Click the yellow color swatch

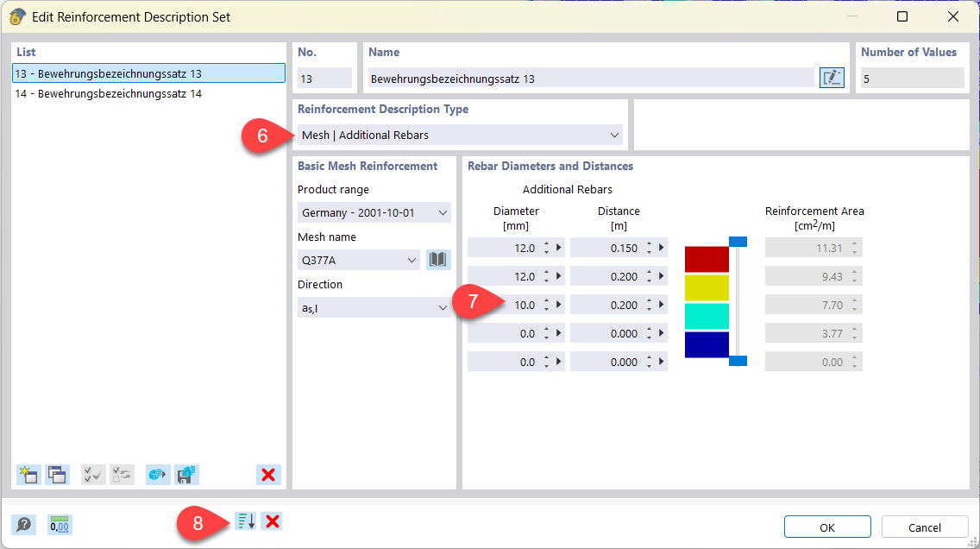707,288
